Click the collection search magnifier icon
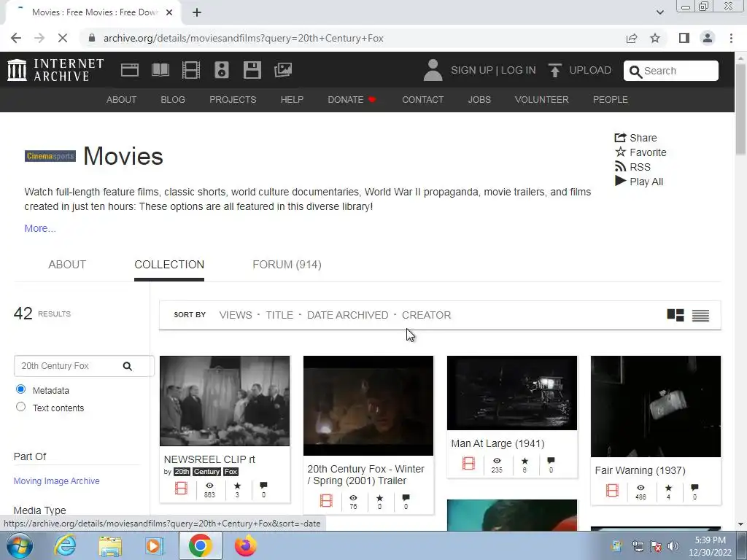Image resolution: width=747 pixels, height=560 pixels. click(127, 366)
